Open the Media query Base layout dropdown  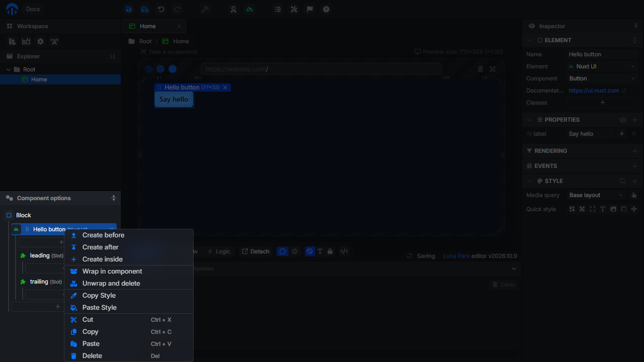(597, 195)
